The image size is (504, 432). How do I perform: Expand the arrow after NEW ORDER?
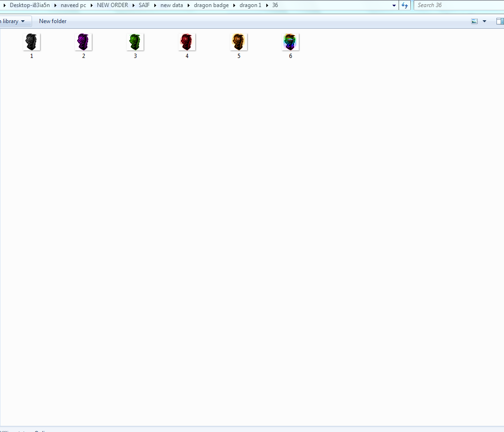tap(134, 6)
